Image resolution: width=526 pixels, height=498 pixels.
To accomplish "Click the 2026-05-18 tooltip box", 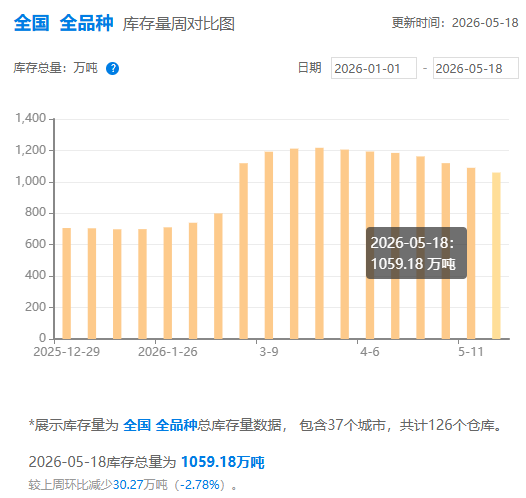I will (x=416, y=253).
